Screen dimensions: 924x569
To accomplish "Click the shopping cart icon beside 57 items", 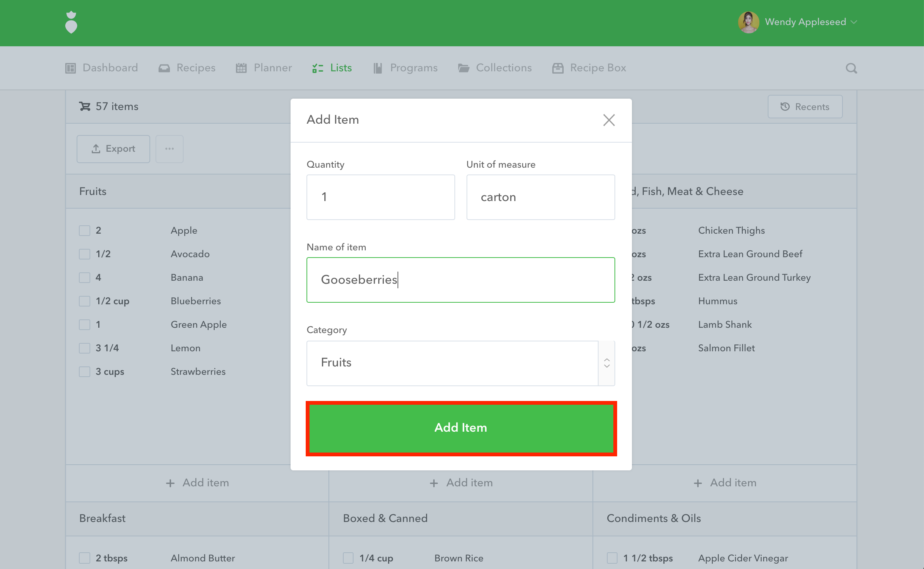I will pos(85,107).
